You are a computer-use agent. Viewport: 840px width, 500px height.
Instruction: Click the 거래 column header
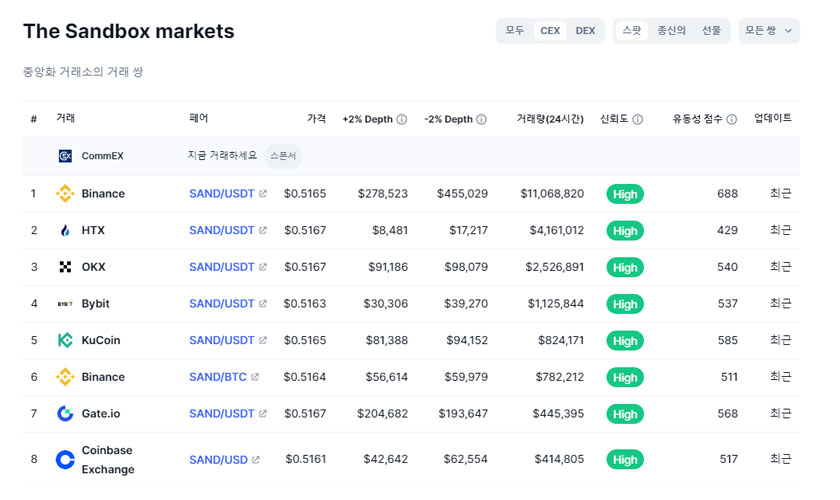66,118
